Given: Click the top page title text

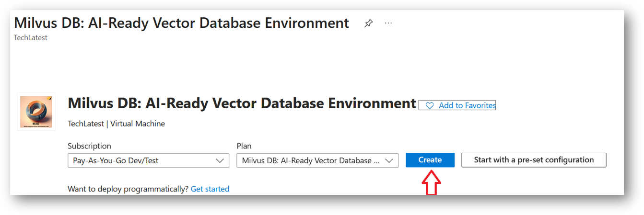Looking at the screenshot, I should pyautogui.click(x=181, y=23).
